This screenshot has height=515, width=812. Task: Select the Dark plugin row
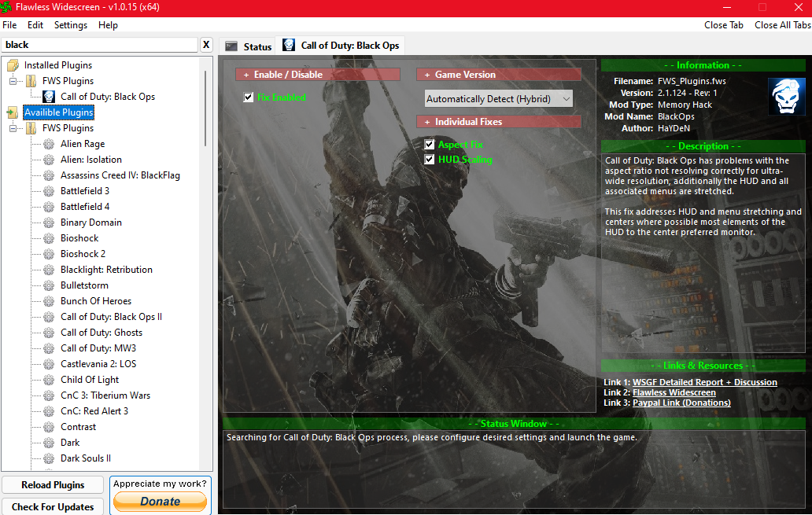point(70,443)
